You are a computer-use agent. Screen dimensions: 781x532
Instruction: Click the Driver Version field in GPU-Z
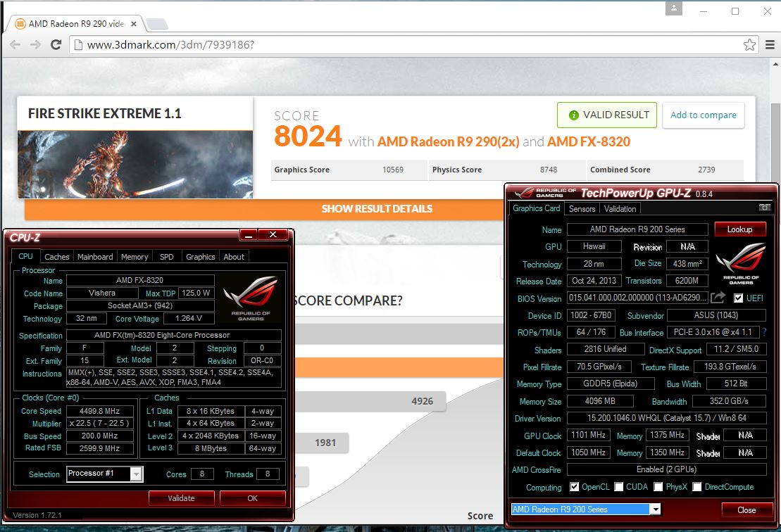[666, 418]
